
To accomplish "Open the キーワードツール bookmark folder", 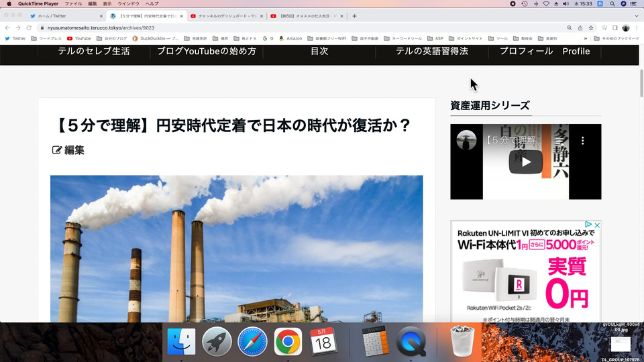I will (403, 39).
